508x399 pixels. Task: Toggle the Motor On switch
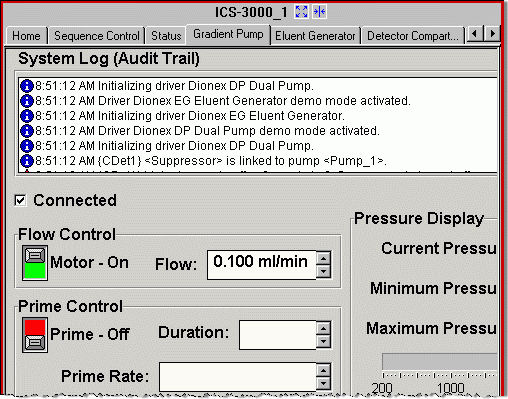pyautogui.click(x=35, y=263)
